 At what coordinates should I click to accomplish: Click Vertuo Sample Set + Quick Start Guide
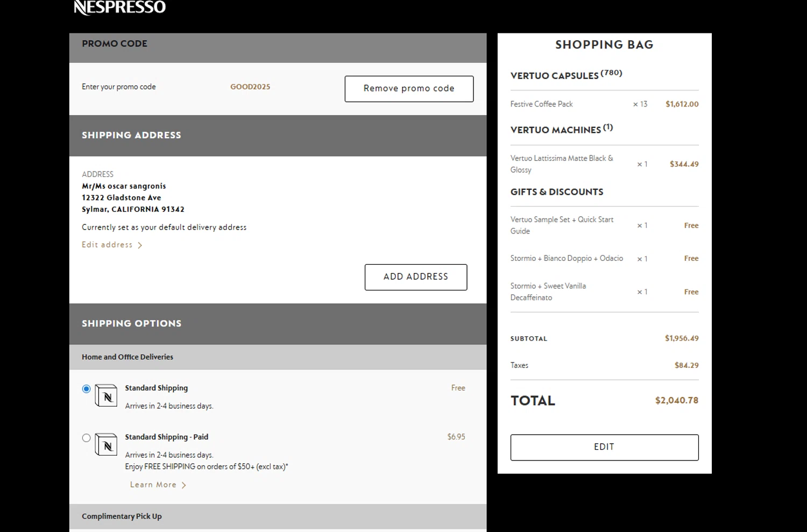(x=562, y=225)
